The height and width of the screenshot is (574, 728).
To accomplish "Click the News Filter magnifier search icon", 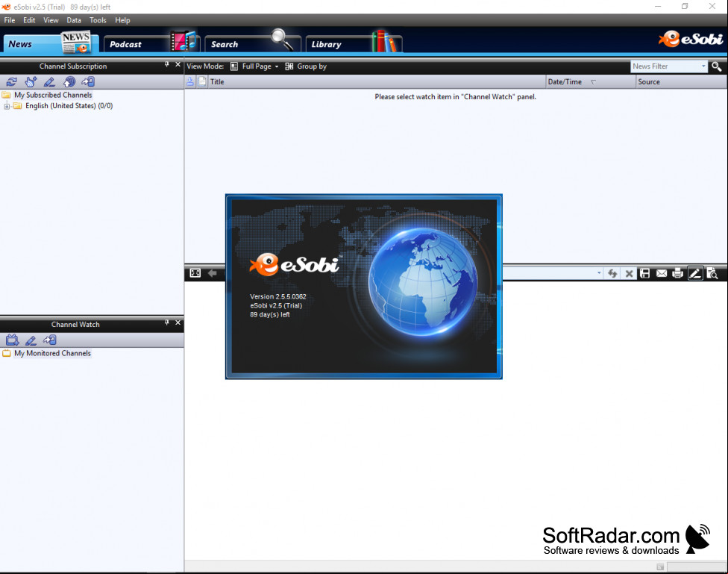I will (x=716, y=66).
